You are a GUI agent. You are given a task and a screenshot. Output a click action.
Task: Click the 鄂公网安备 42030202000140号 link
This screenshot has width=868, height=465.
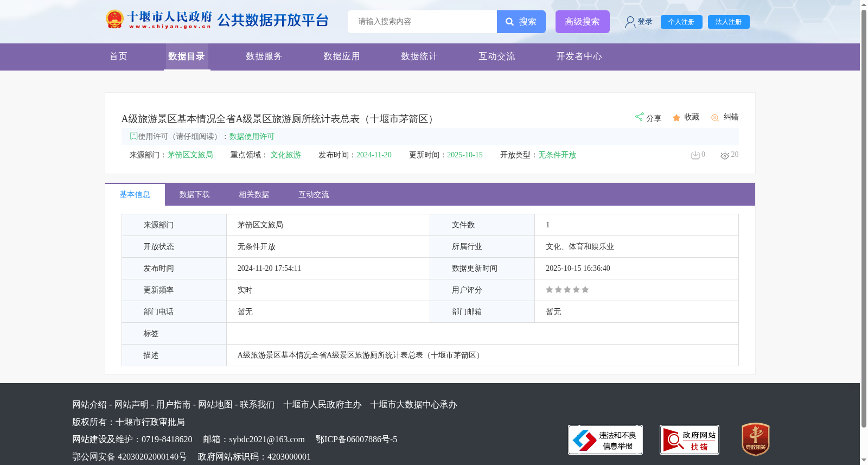(x=129, y=457)
